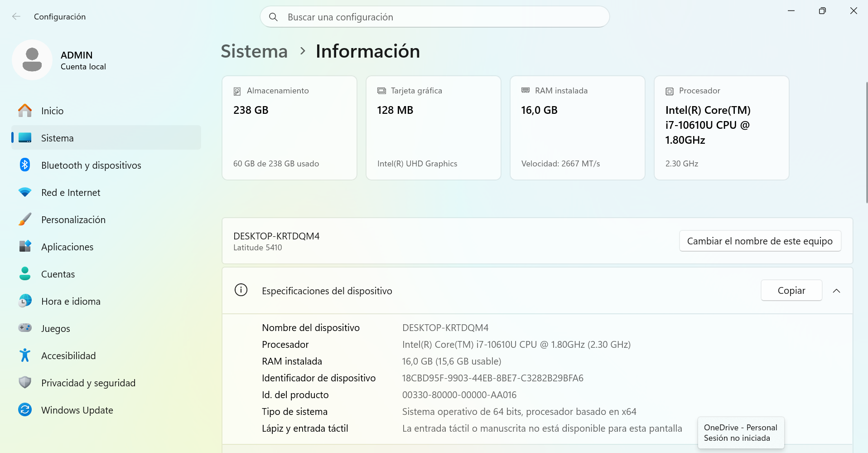Open Personalización settings

[x=74, y=219]
